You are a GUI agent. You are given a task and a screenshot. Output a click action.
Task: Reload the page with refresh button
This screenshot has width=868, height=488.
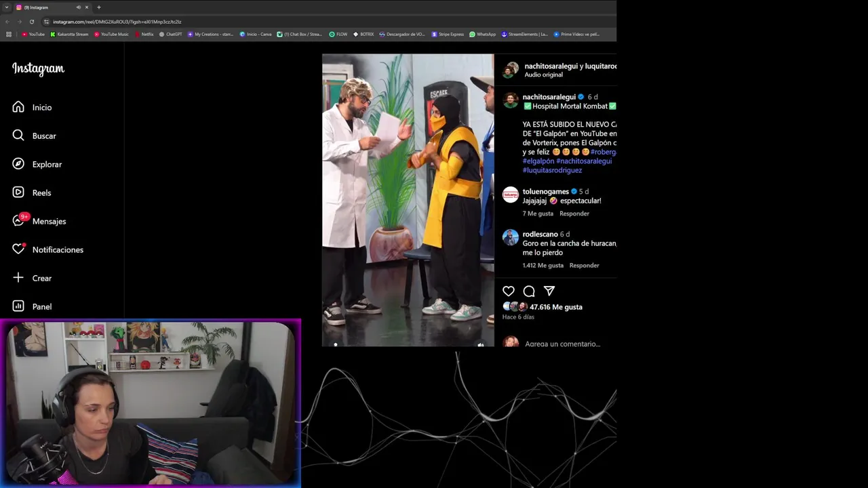[32, 22]
